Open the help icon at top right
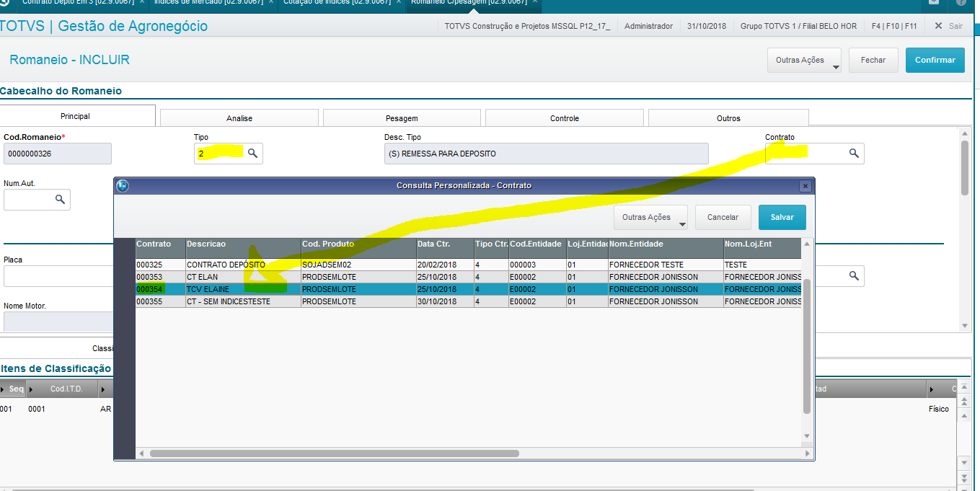 point(961,2)
